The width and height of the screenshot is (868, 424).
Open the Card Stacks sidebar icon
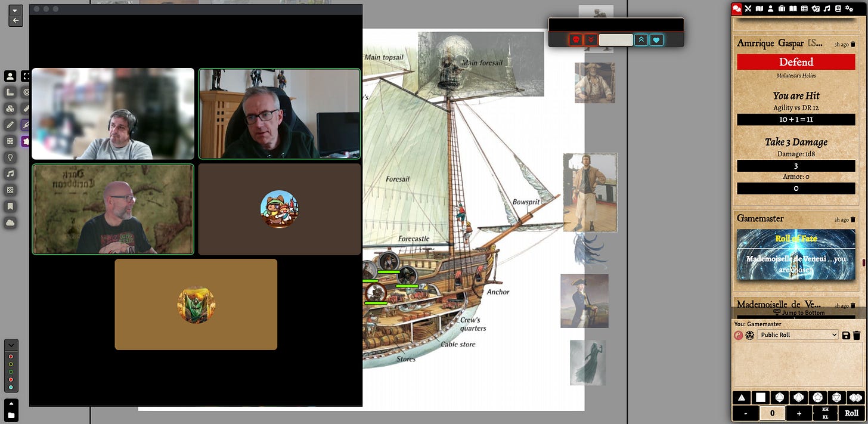click(816, 9)
